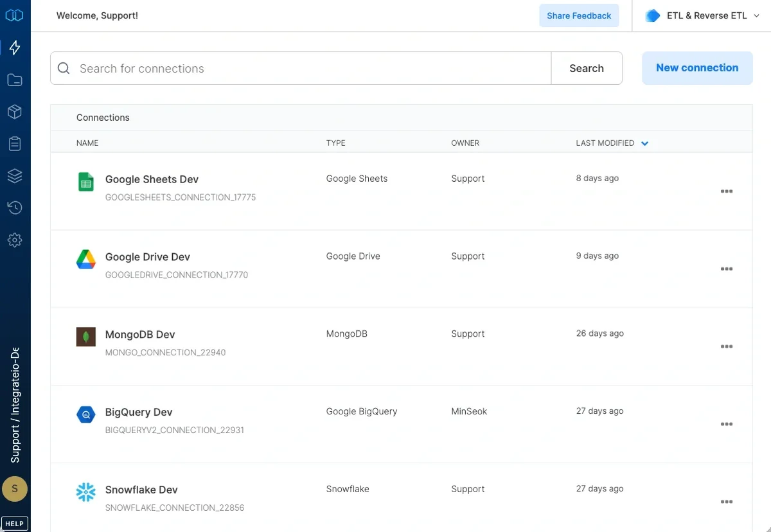Open the Google Sheets Dev connection
The image size is (771, 532).
coord(152,179)
